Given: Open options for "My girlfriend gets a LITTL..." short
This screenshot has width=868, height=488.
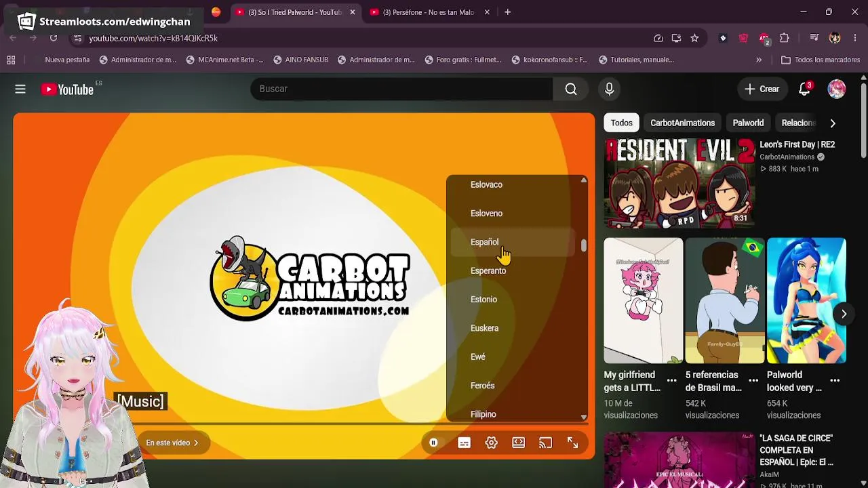Looking at the screenshot, I should click(671, 381).
